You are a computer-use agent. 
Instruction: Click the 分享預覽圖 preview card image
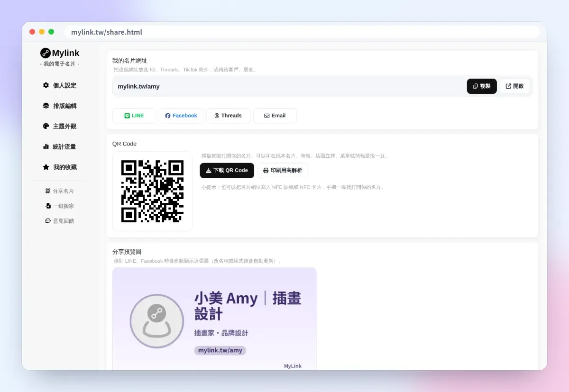pyautogui.click(x=214, y=319)
